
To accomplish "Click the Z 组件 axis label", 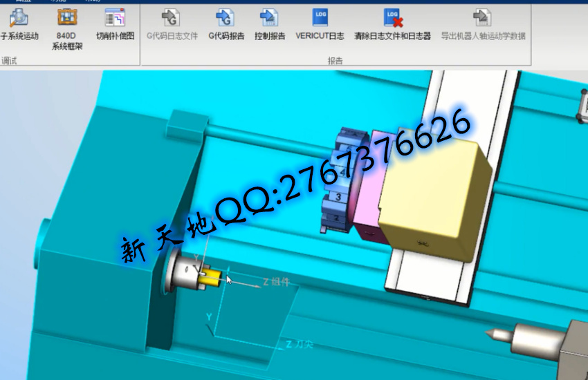I will [275, 282].
